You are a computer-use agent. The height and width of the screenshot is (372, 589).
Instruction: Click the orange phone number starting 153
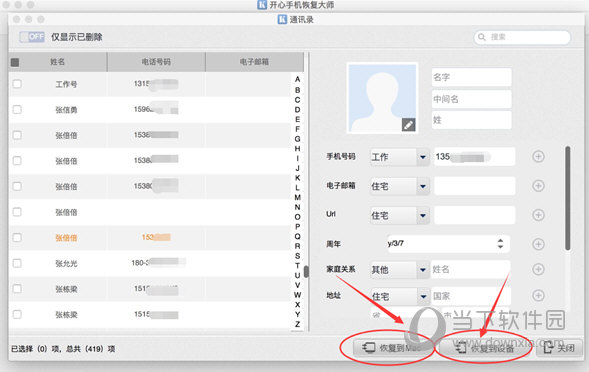[x=156, y=237]
